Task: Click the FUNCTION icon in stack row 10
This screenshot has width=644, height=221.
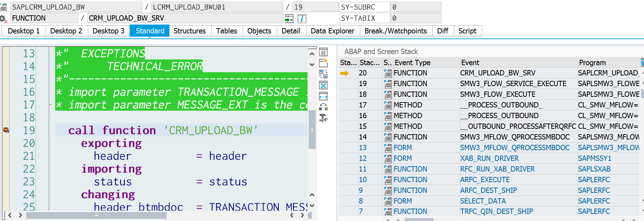Action: [x=388, y=180]
